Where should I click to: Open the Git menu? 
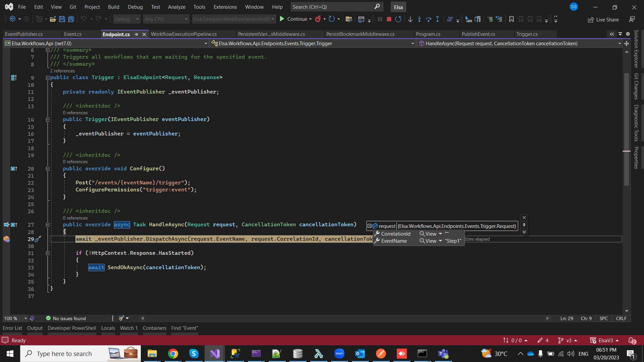73,7
